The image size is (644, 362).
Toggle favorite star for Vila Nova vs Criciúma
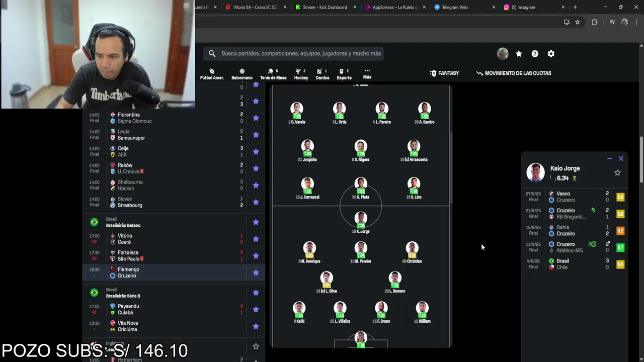256,326
